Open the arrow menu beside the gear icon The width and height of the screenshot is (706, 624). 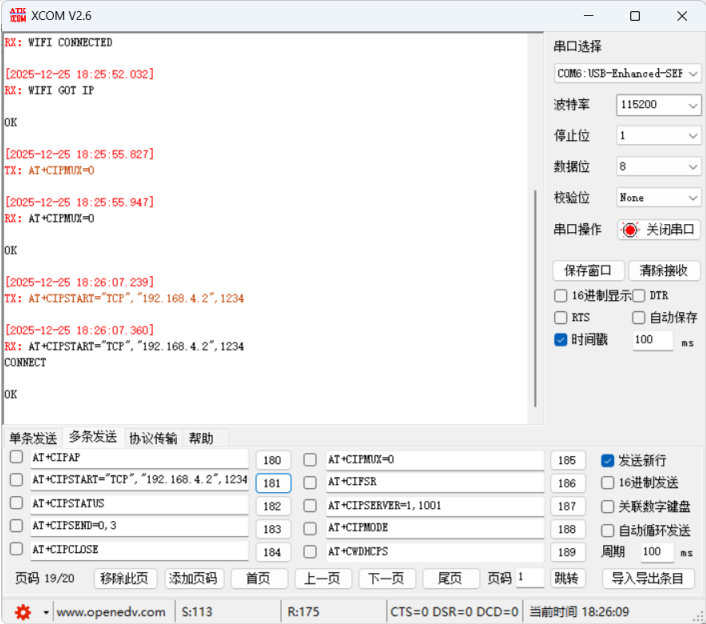(x=45, y=612)
